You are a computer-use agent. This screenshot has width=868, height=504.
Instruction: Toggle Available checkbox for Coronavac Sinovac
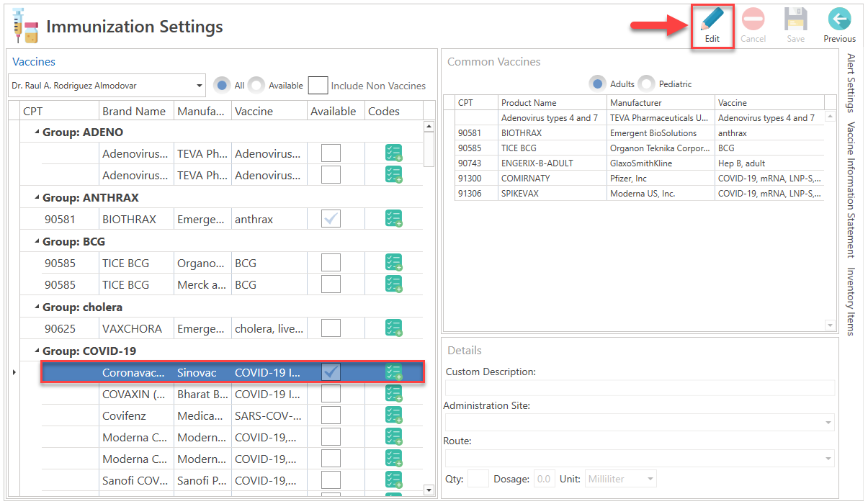(x=331, y=372)
